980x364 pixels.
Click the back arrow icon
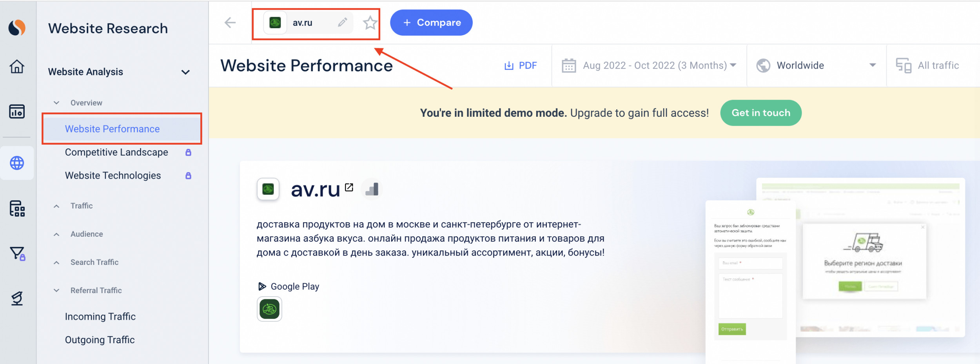(x=230, y=23)
